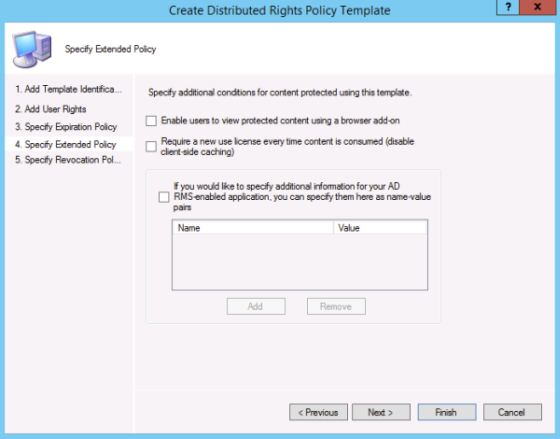Tick the AD RMS name-value pairs checkbox
This screenshot has height=439, width=560.
point(164,197)
